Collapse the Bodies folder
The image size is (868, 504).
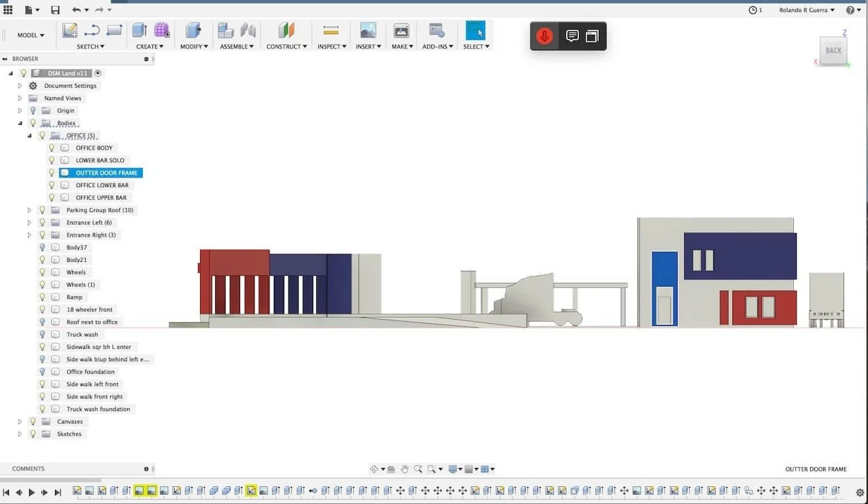20,123
